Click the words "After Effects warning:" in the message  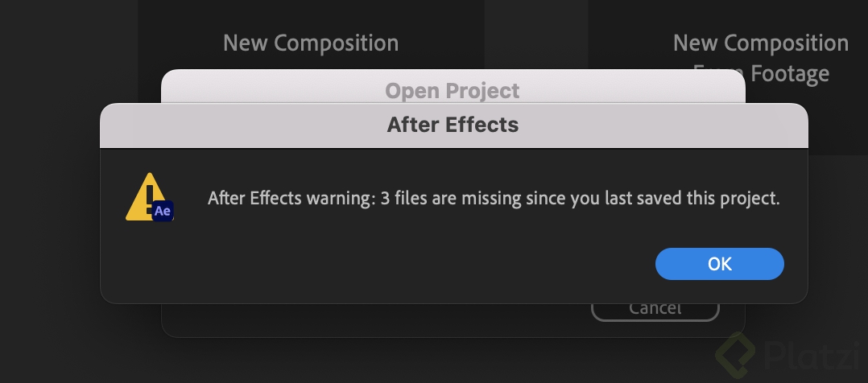[x=290, y=198]
